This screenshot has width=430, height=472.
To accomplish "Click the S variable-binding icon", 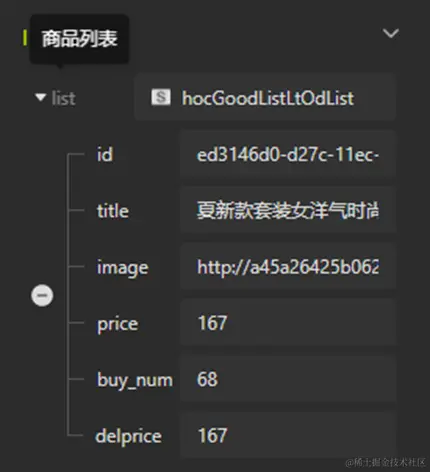I will [161, 97].
